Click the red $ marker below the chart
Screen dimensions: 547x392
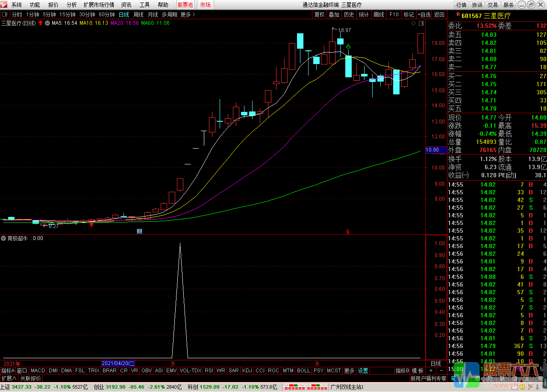pyautogui.click(x=348, y=232)
